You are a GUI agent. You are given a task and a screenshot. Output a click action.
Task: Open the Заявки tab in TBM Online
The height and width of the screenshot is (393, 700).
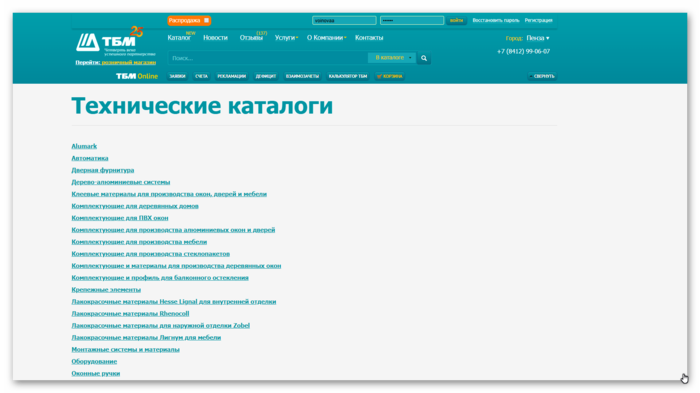(x=177, y=76)
